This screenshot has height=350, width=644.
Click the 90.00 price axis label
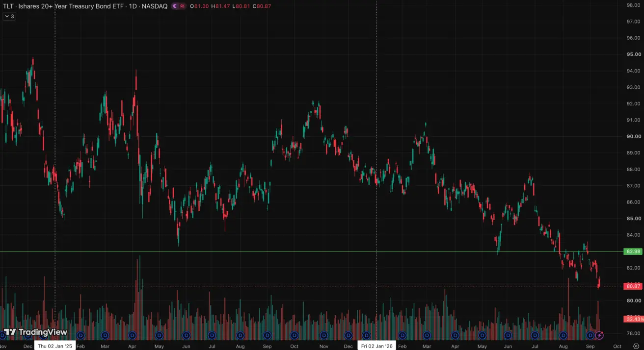pos(634,136)
